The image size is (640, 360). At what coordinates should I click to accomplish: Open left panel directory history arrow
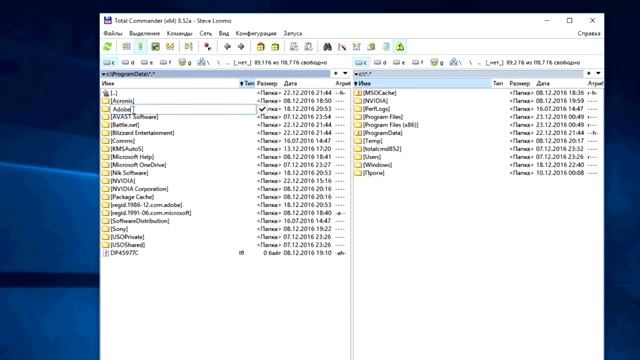345,73
